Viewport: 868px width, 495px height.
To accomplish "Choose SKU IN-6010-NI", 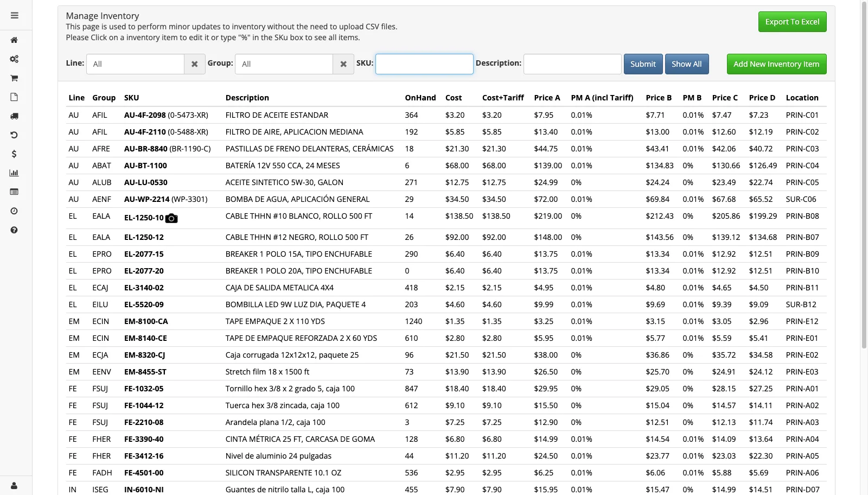I will pyautogui.click(x=144, y=490).
